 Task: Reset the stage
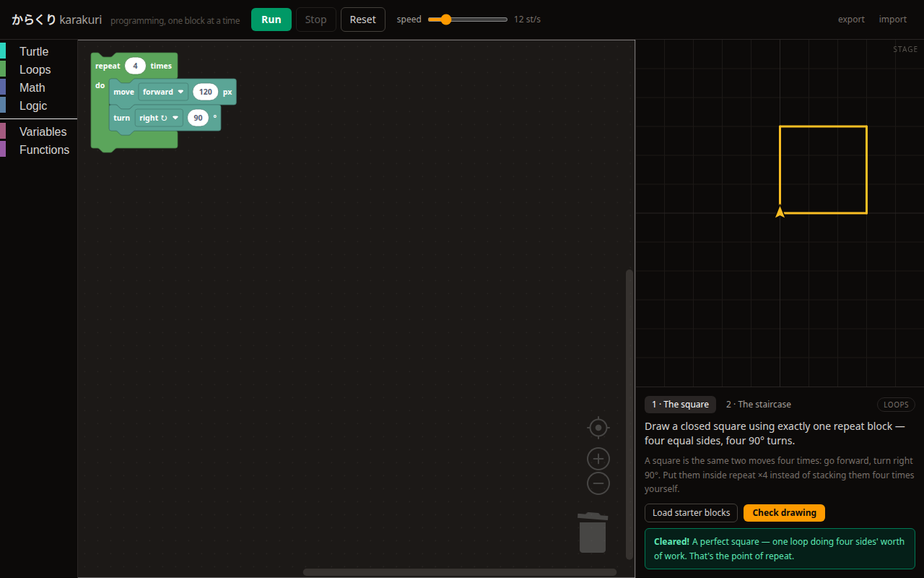362,20
